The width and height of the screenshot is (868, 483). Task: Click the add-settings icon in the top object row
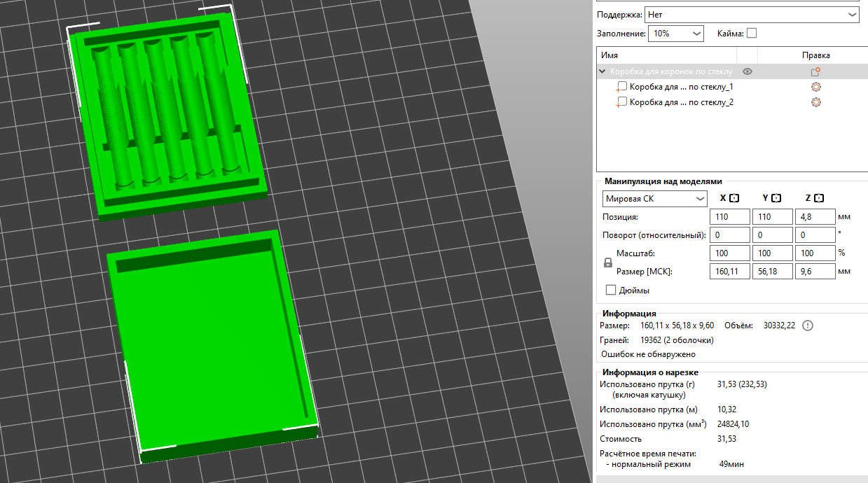(x=815, y=71)
